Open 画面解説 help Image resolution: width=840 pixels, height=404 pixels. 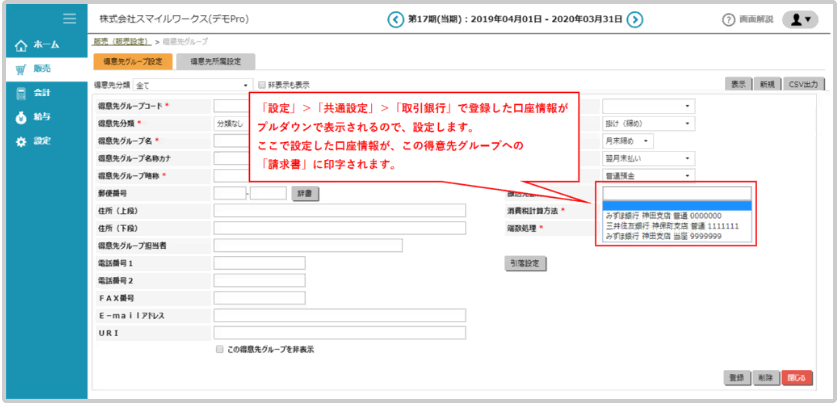[x=748, y=19]
